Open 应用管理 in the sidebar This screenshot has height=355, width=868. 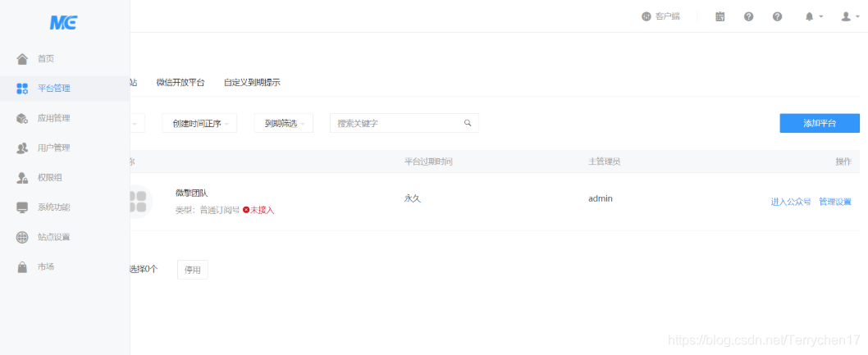[x=65, y=118]
